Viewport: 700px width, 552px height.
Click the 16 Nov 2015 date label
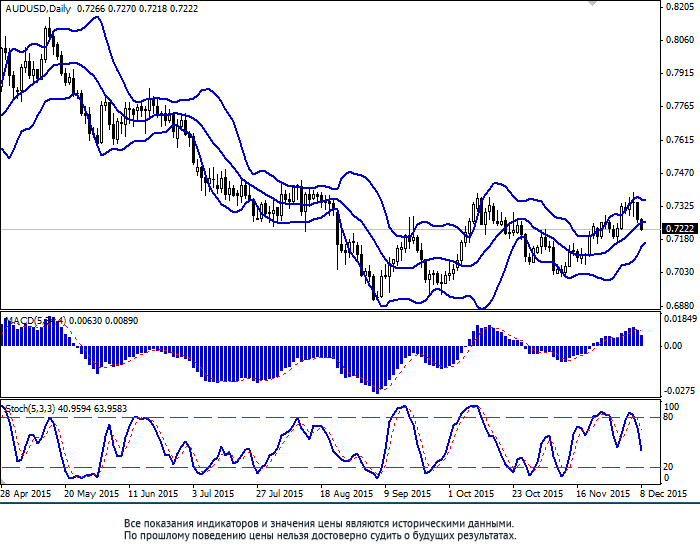(603, 494)
